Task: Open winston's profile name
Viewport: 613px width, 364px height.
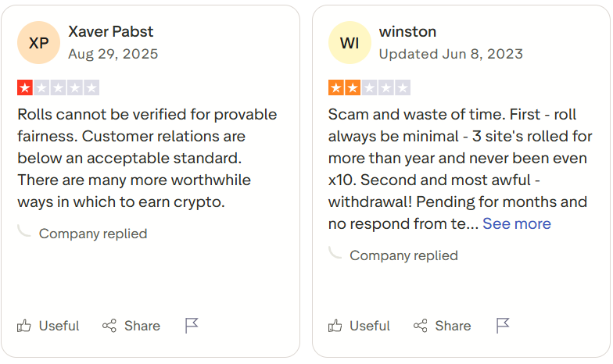Action: [407, 32]
